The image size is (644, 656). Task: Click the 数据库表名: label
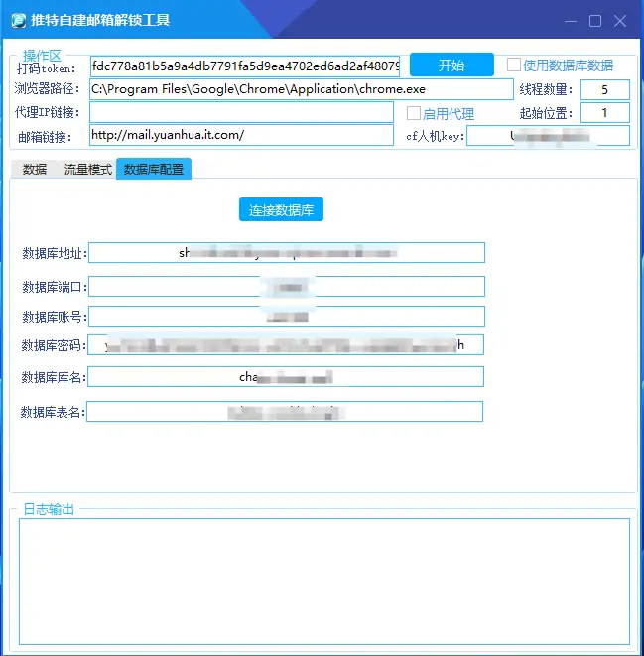point(53,412)
